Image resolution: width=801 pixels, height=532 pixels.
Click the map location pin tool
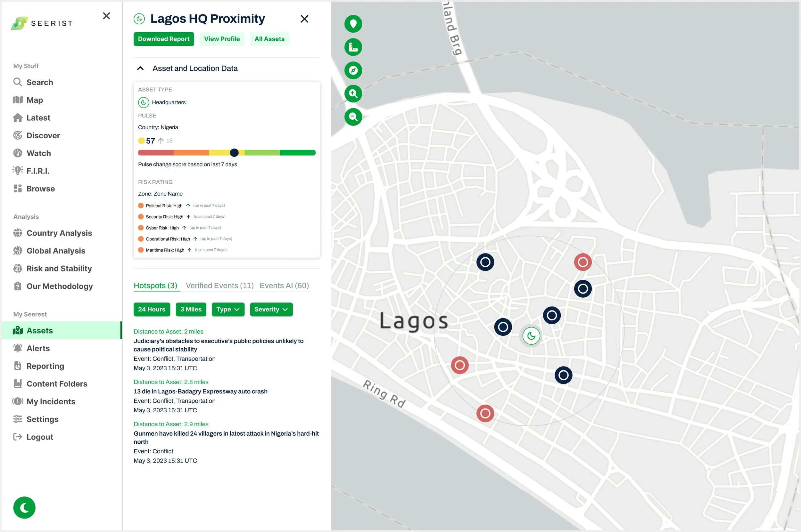tap(353, 24)
